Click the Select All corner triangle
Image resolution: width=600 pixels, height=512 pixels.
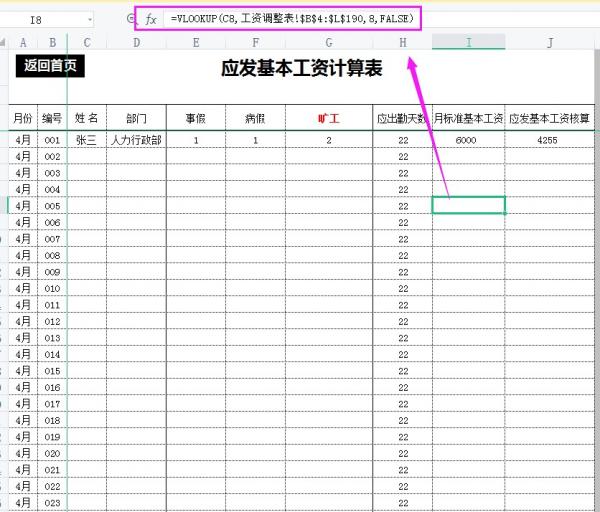pos(3,42)
